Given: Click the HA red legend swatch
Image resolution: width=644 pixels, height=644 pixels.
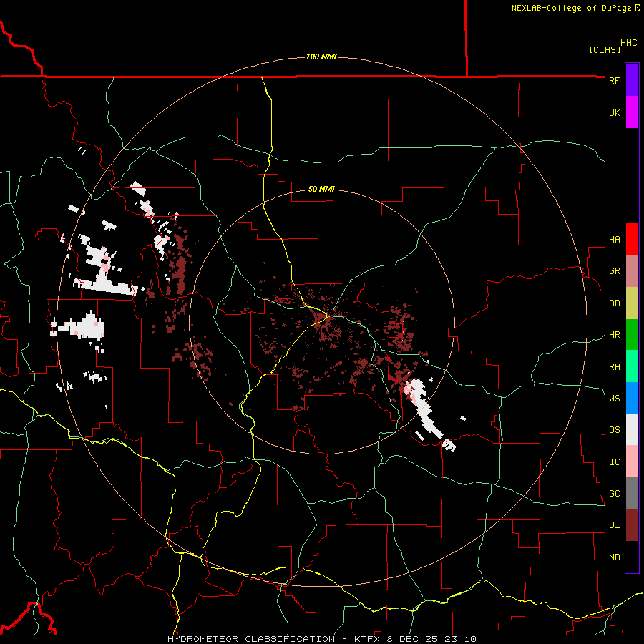Looking at the screenshot, I should click(x=632, y=239).
